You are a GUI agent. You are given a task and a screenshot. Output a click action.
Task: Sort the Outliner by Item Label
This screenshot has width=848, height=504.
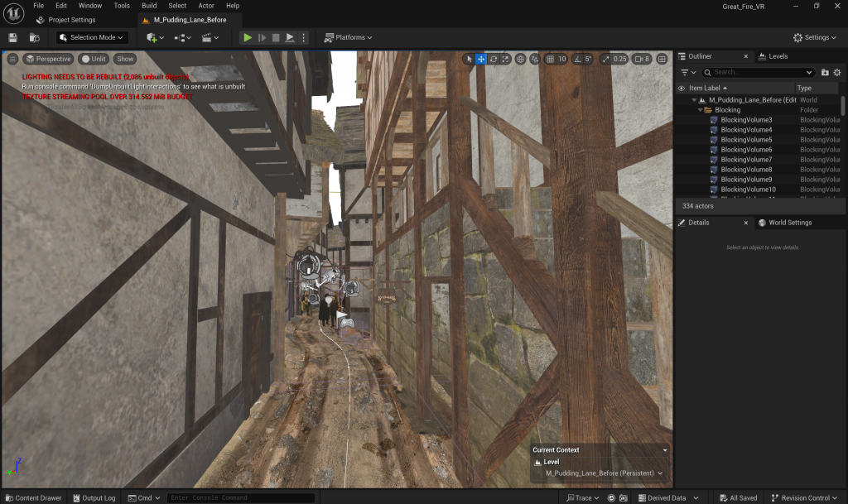coord(708,88)
